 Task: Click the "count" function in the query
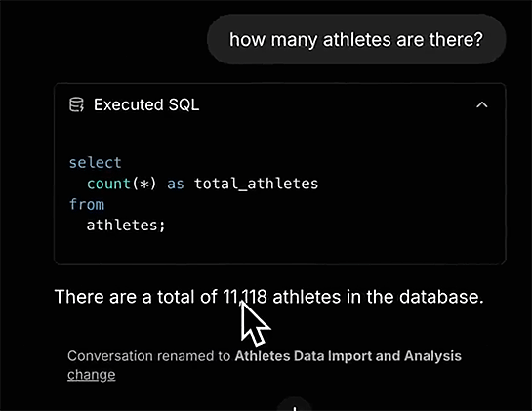pyautogui.click(x=108, y=184)
